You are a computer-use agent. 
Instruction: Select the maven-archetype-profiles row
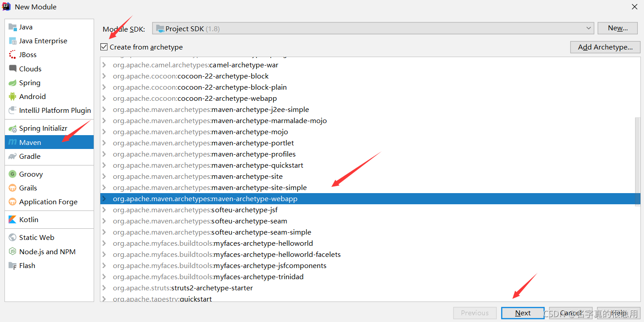click(370, 154)
